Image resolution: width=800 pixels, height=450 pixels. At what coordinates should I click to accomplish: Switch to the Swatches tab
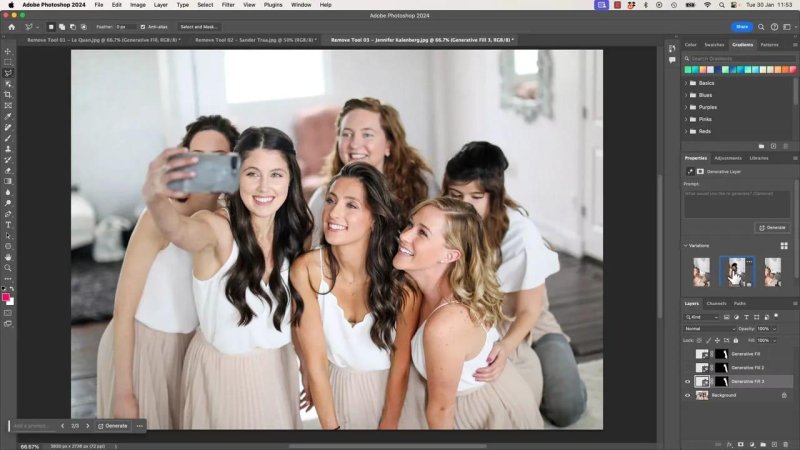tap(714, 45)
